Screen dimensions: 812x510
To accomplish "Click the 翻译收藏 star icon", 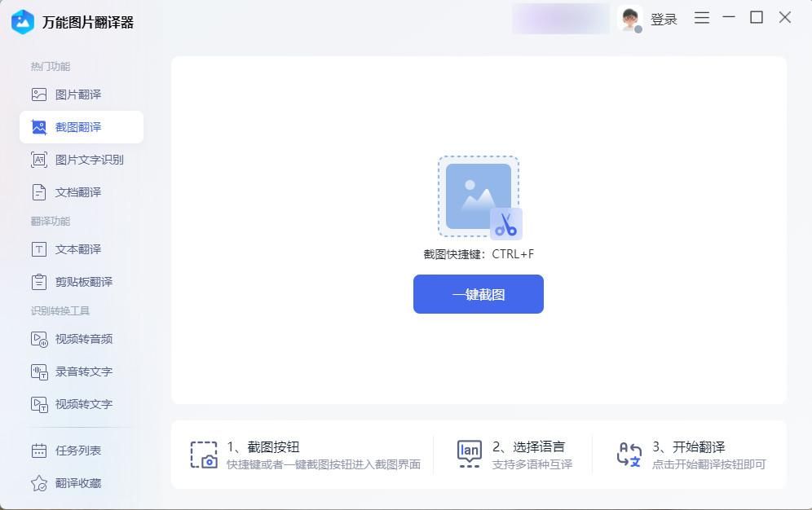I will [39, 484].
